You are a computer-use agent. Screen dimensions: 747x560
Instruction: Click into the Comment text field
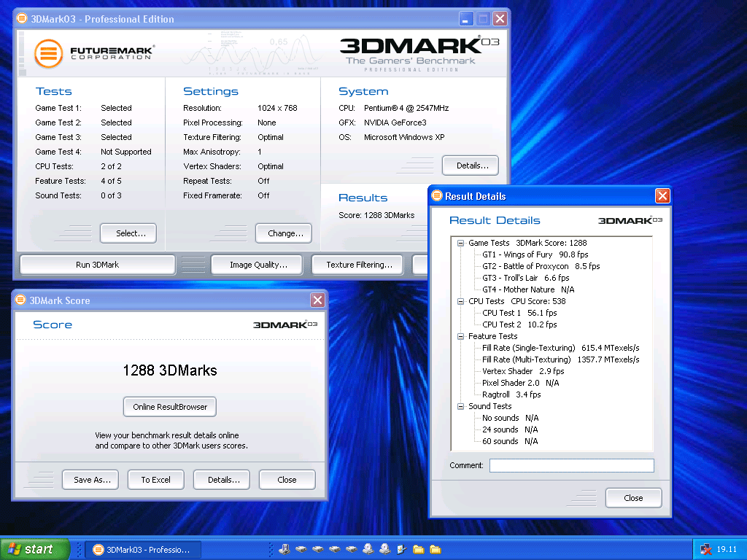click(x=572, y=465)
